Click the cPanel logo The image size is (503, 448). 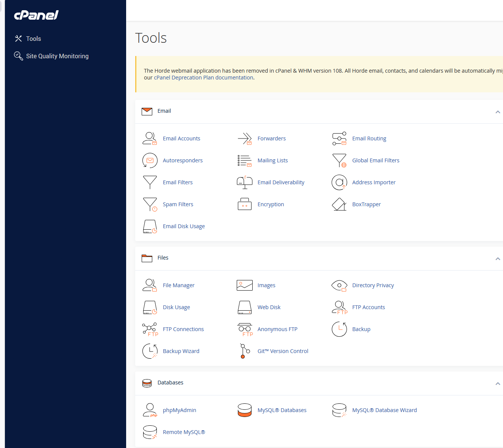(x=36, y=15)
